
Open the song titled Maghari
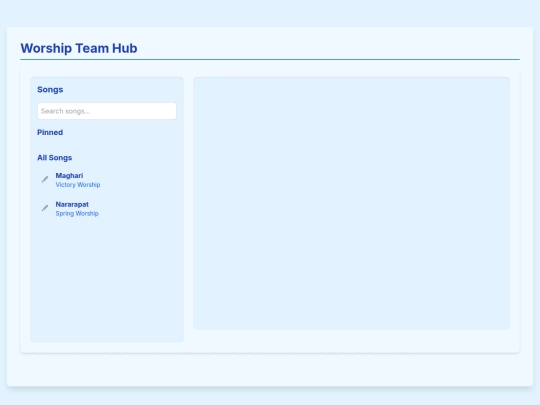point(69,176)
